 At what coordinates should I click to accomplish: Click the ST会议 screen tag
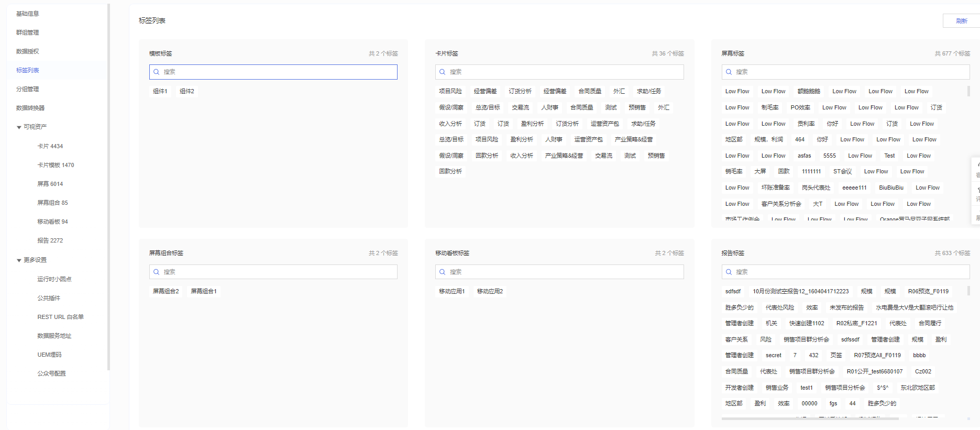coord(843,171)
